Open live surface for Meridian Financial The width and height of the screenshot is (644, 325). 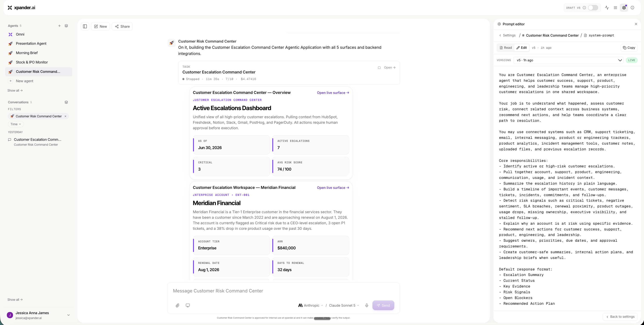(333, 188)
